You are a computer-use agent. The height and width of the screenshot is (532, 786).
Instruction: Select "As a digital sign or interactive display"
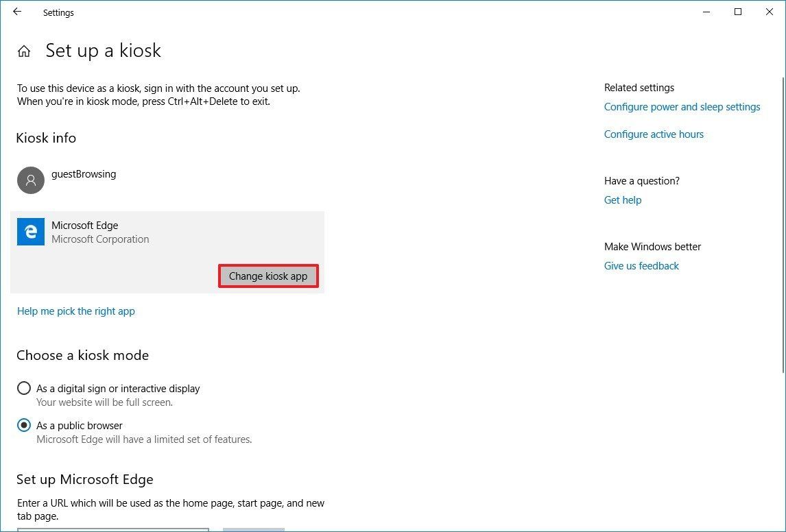(x=24, y=388)
